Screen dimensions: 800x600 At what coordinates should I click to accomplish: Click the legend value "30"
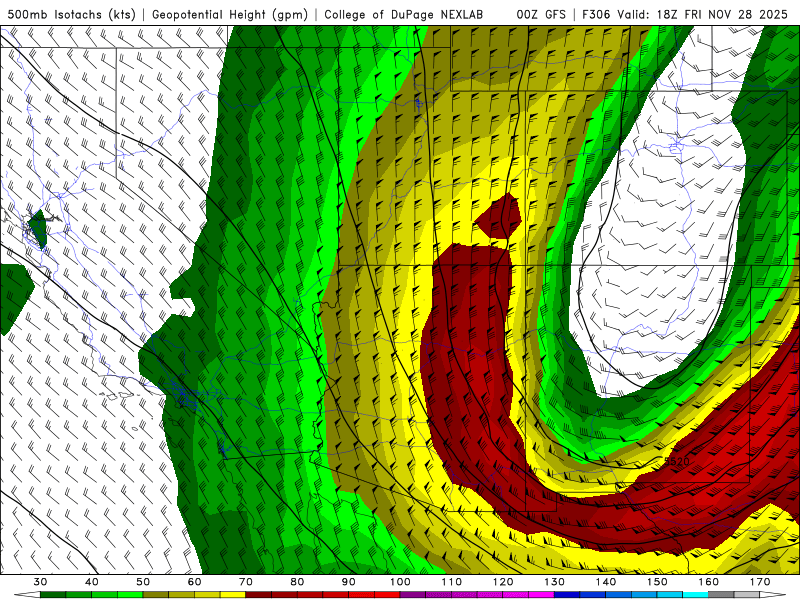click(x=40, y=582)
